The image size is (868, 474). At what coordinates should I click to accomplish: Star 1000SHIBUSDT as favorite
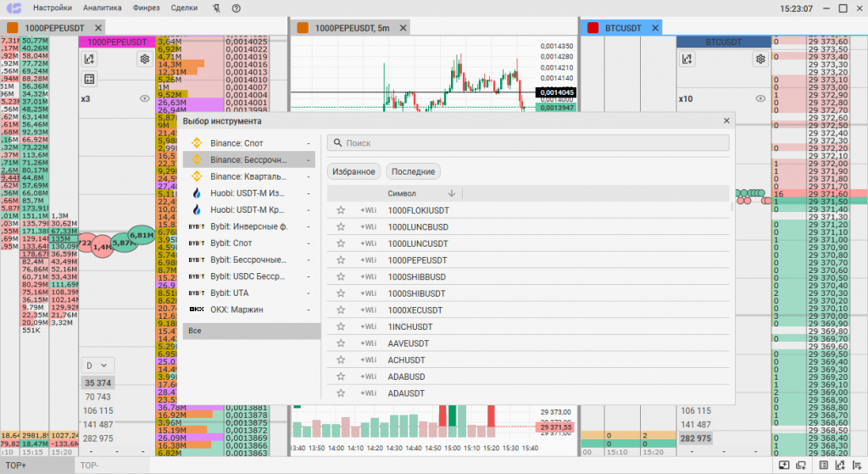pyautogui.click(x=341, y=293)
